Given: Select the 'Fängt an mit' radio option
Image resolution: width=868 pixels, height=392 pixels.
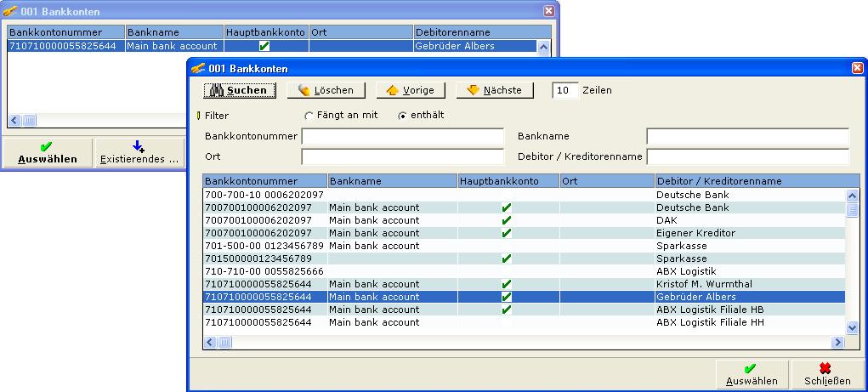Looking at the screenshot, I should click(309, 116).
